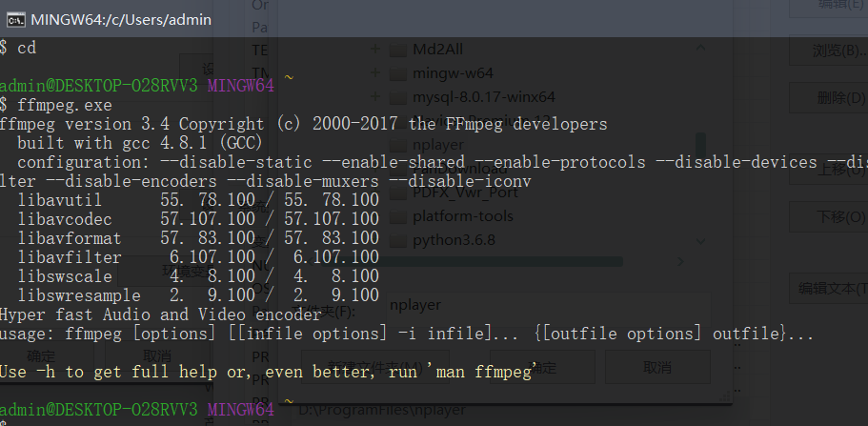Select the mingw-w64 folder
The width and height of the screenshot is (868, 426).
pos(453,73)
